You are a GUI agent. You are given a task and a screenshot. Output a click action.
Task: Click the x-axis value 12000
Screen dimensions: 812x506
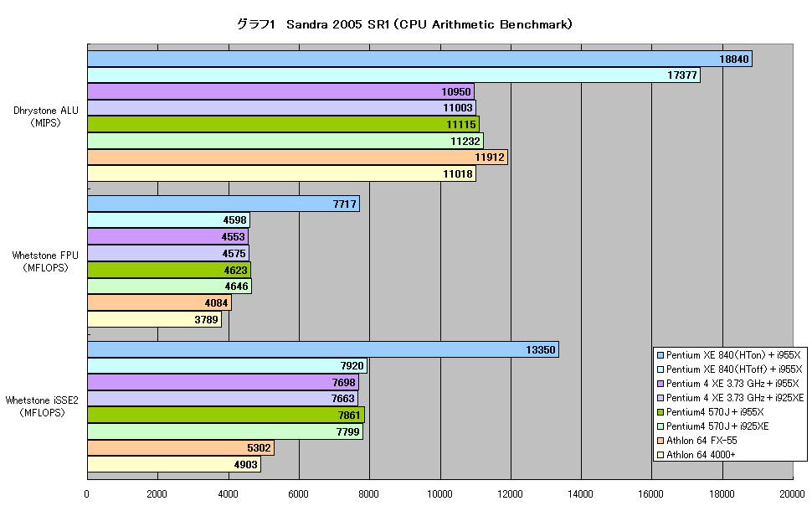click(510, 494)
